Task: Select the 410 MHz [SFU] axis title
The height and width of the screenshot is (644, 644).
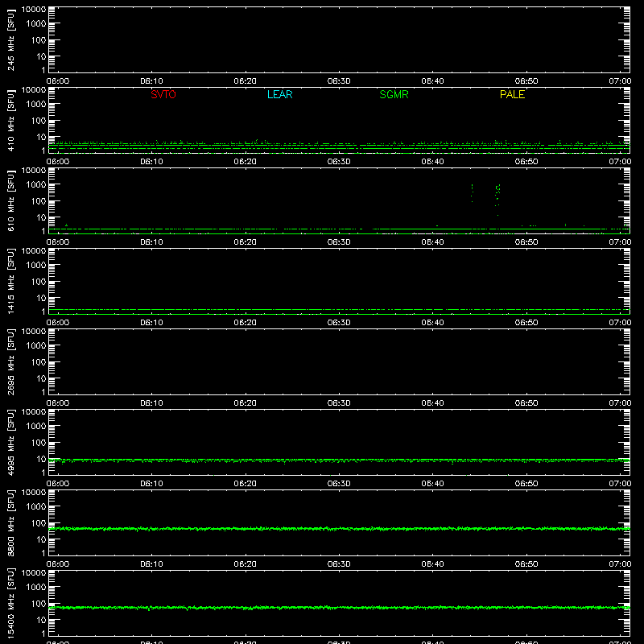Action: coord(10,120)
